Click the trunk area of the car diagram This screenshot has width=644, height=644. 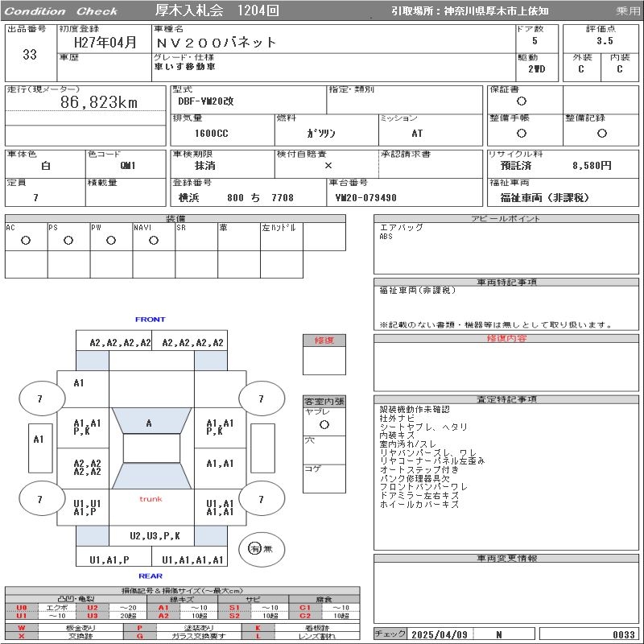[x=151, y=499]
